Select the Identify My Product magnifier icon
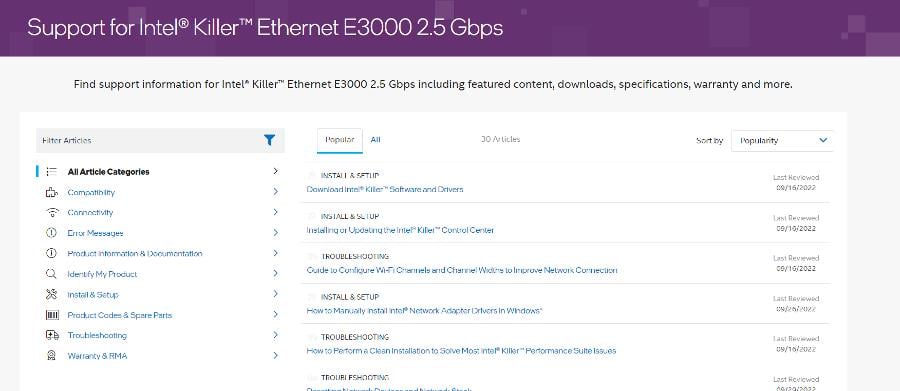900x391 pixels. tap(52, 274)
